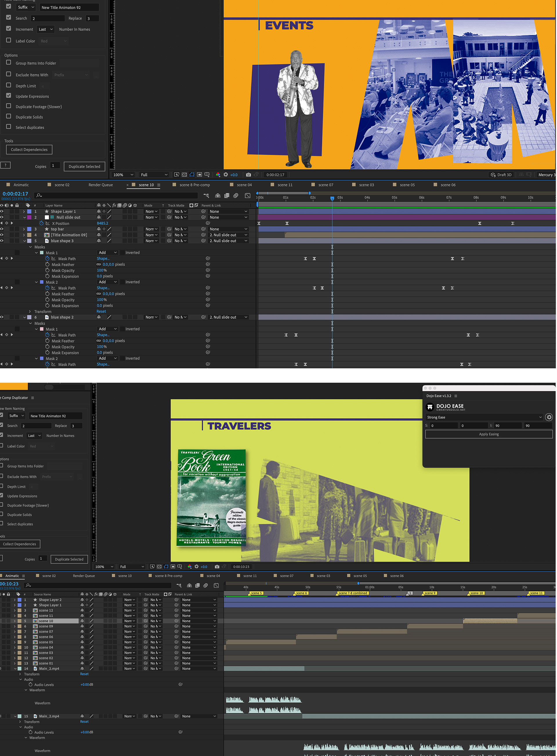Open Strong Ease preset dropdown
The height and width of the screenshot is (756, 557).
point(484,417)
